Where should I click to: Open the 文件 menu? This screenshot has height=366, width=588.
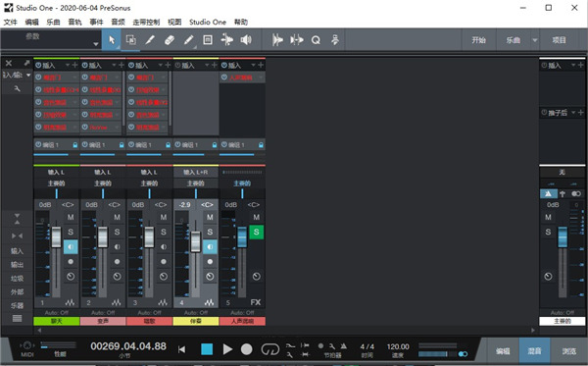tap(11, 23)
